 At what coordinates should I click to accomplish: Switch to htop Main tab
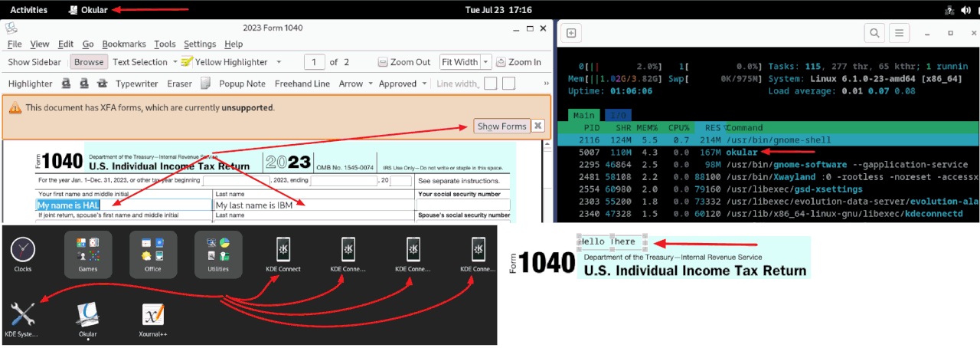tap(583, 115)
